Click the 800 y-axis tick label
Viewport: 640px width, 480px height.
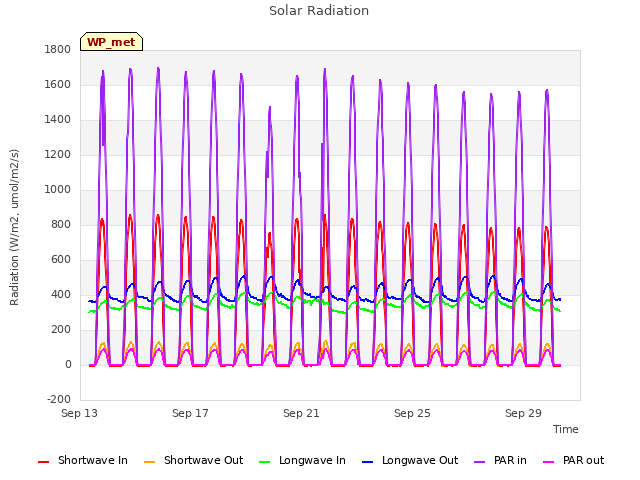[61, 224]
